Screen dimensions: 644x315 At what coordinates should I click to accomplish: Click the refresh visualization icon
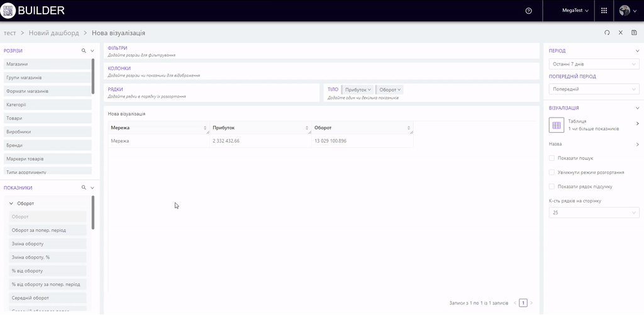point(607,33)
